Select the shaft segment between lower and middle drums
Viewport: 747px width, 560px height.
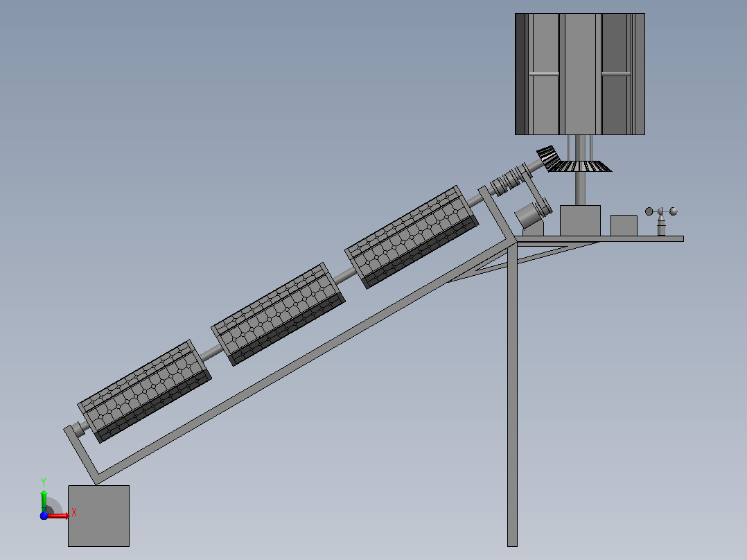point(211,353)
